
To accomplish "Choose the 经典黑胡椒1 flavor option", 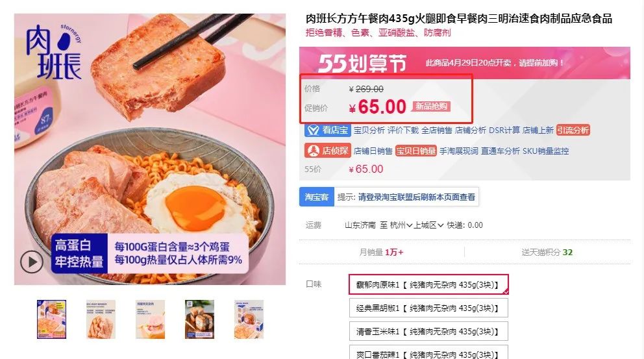I will pyautogui.click(x=428, y=308).
